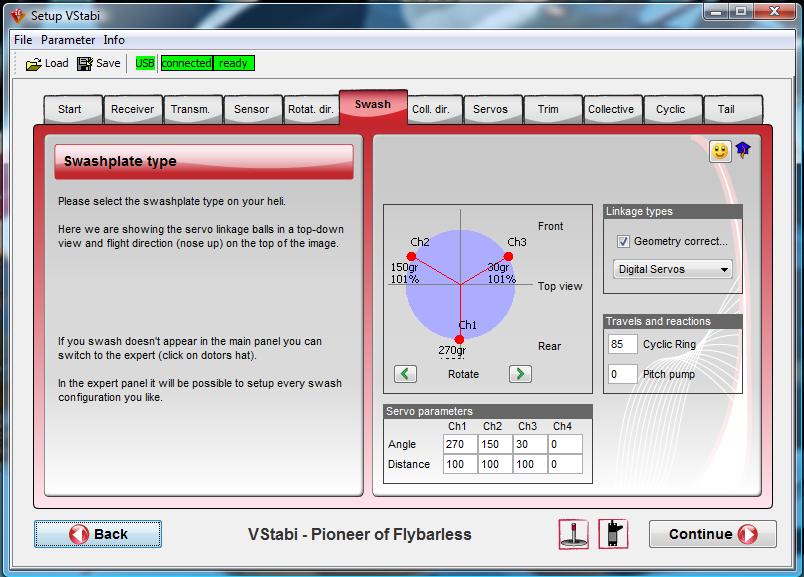Edit the Ch4 Angle field
Screen dimensions: 804x577
click(x=565, y=444)
